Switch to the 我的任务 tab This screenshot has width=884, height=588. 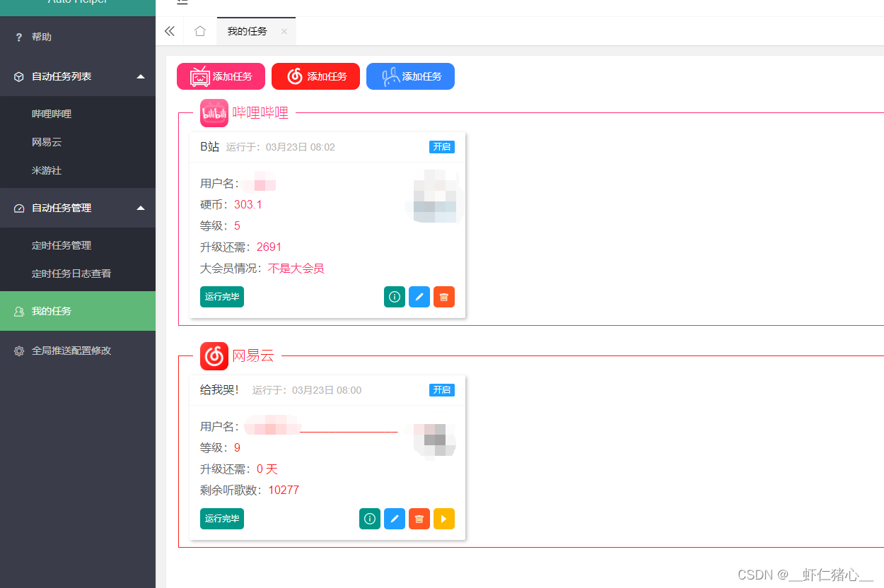248,31
